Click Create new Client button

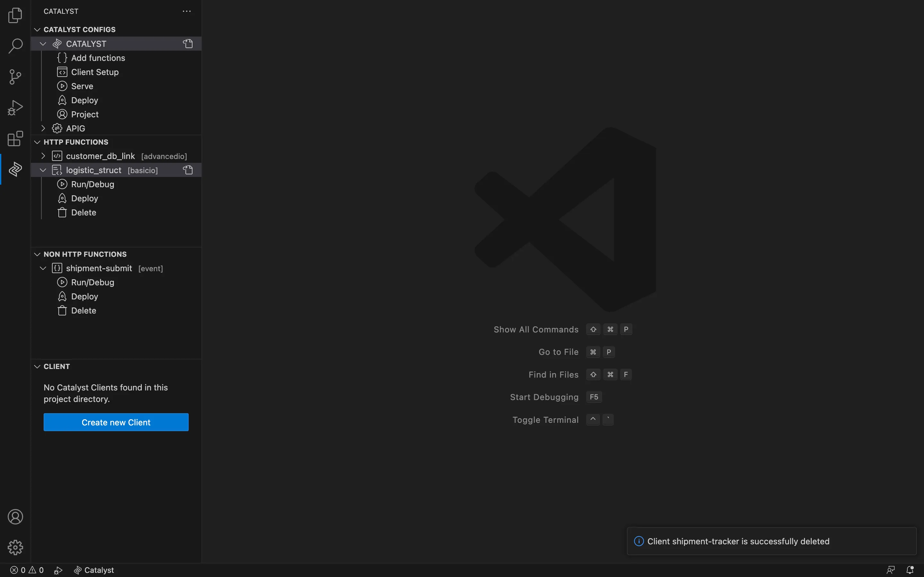[116, 422]
